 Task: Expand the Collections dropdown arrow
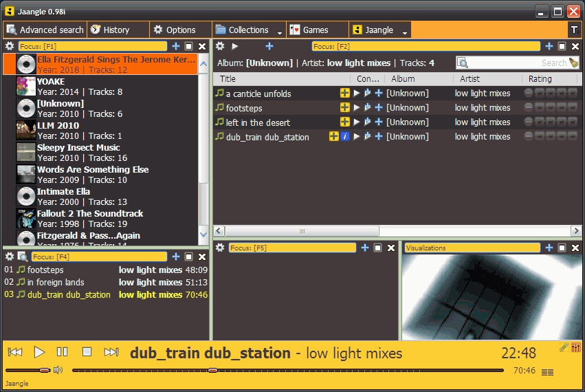280,33
